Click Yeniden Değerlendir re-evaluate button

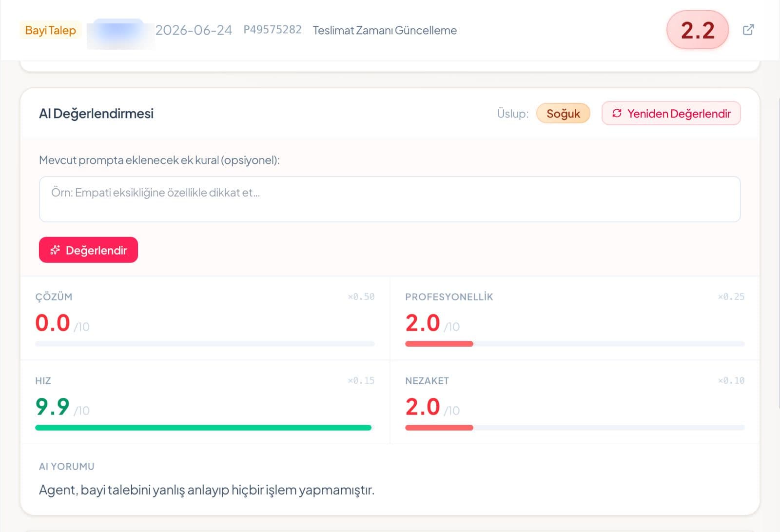(671, 113)
